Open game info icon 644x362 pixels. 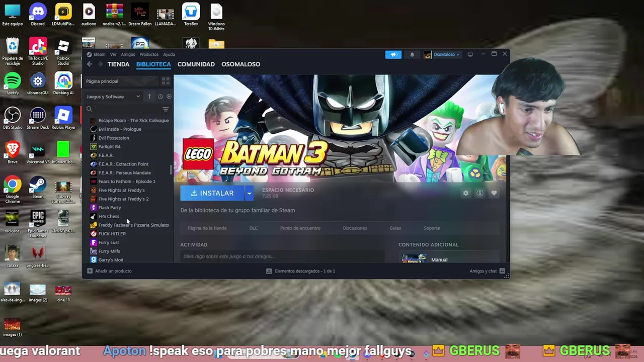(x=480, y=193)
